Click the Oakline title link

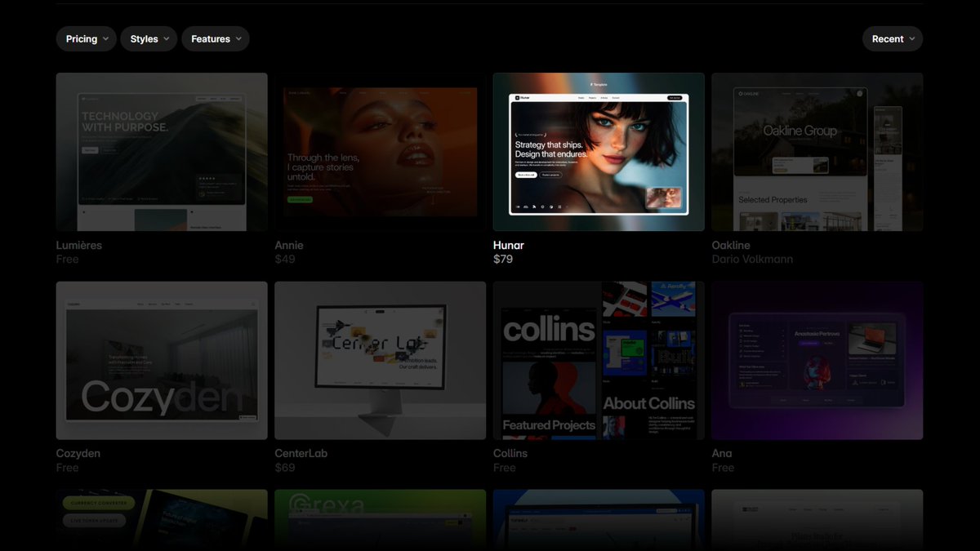731,245
